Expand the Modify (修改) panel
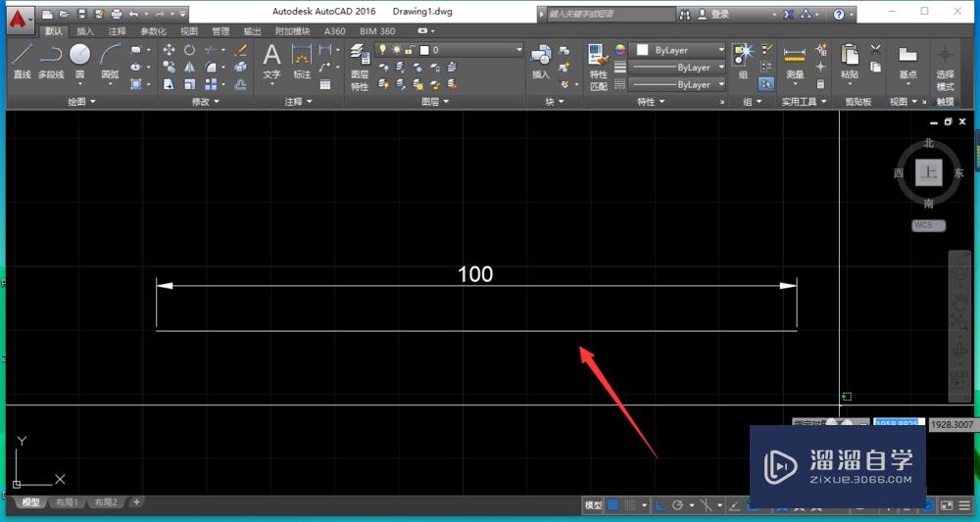The width and height of the screenshot is (980, 522). click(205, 101)
